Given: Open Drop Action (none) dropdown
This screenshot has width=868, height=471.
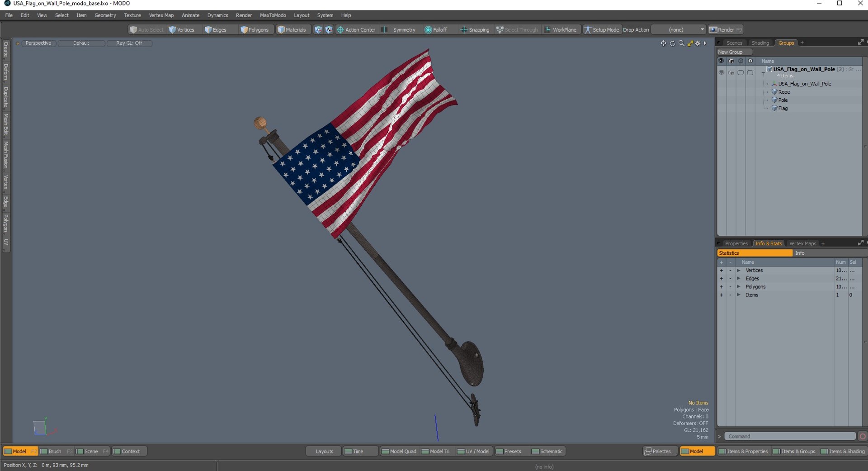Looking at the screenshot, I should coord(678,30).
